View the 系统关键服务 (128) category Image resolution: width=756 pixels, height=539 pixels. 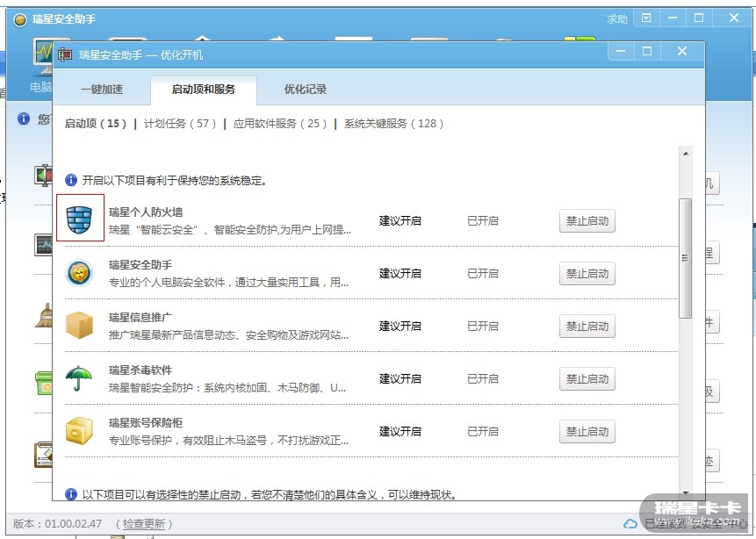(394, 124)
